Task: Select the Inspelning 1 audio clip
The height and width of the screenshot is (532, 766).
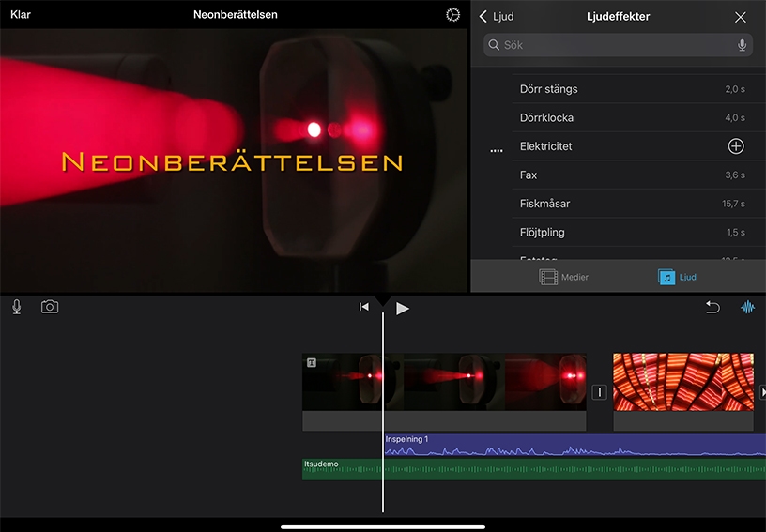Action: coord(575,445)
